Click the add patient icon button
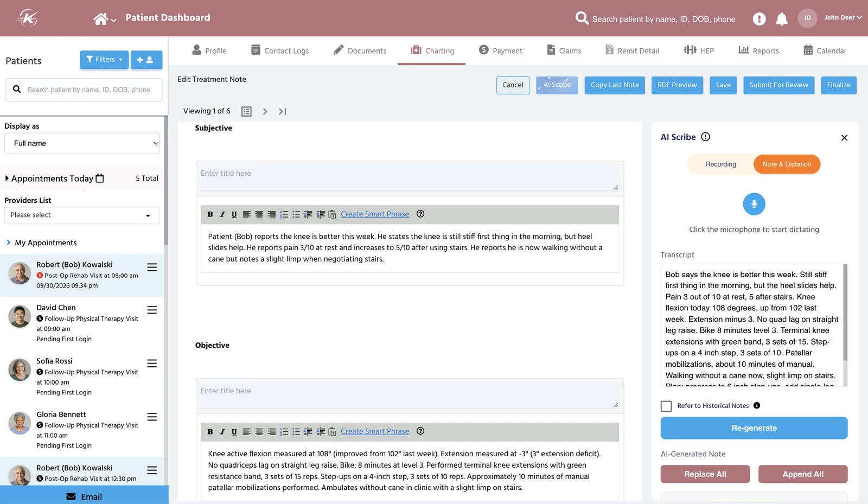868x504 pixels. [146, 60]
